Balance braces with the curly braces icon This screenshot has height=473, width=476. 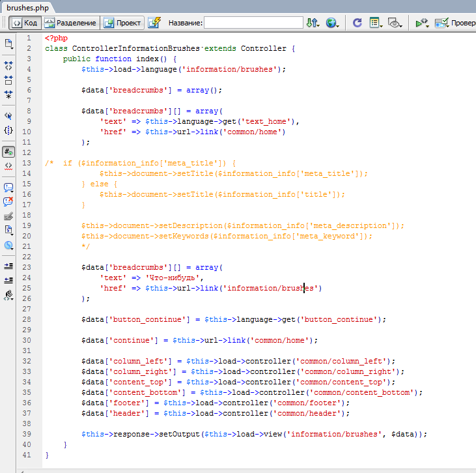[8, 130]
